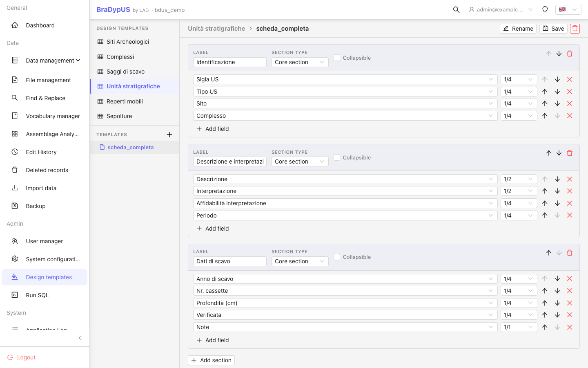588x368 pixels.
Task: Select Reperti mobili design template
Action: point(135,101)
